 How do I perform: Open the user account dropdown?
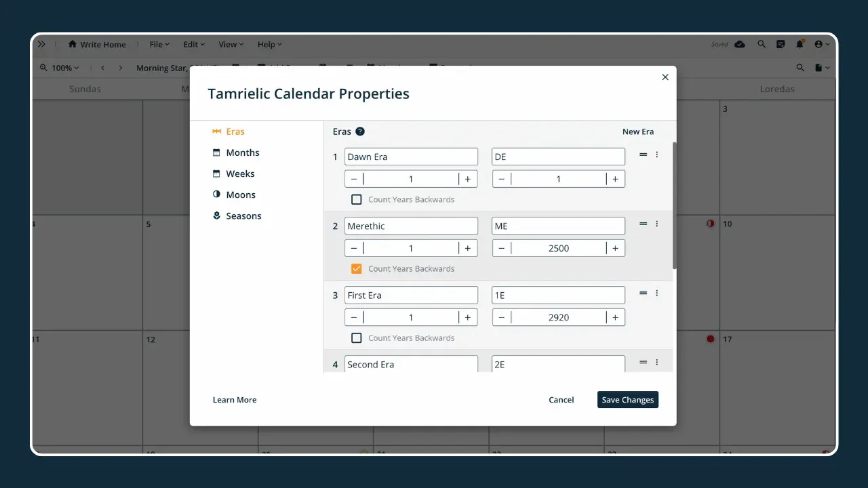point(821,45)
